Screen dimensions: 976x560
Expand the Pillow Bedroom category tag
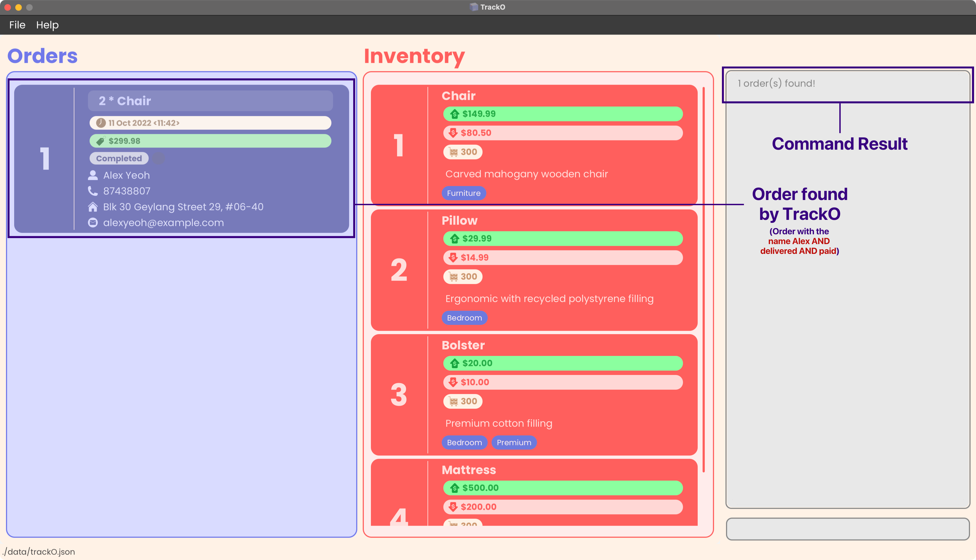(465, 318)
